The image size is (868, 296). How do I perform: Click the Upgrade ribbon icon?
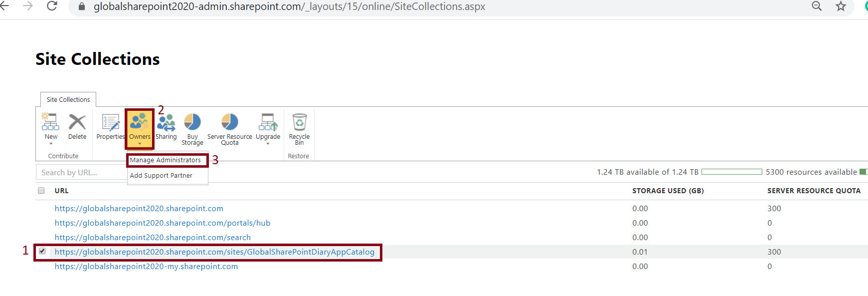(268, 122)
